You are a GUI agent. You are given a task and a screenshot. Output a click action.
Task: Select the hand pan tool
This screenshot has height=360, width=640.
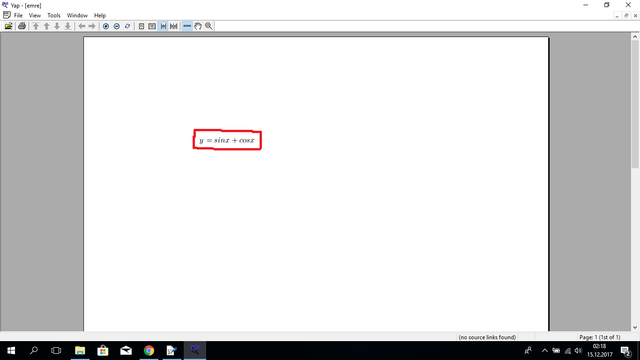click(x=198, y=26)
